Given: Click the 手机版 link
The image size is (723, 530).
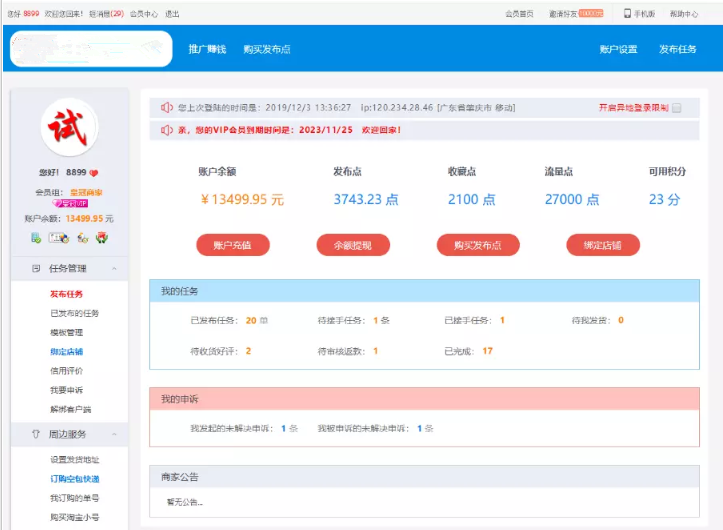Looking at the screenshot, I should click(644, 14).
